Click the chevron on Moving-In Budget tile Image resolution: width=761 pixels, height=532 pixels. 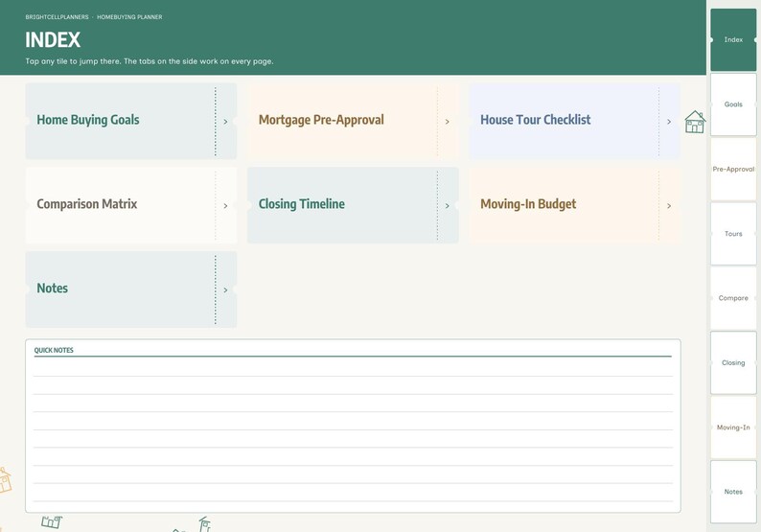[x=669, y=206]
